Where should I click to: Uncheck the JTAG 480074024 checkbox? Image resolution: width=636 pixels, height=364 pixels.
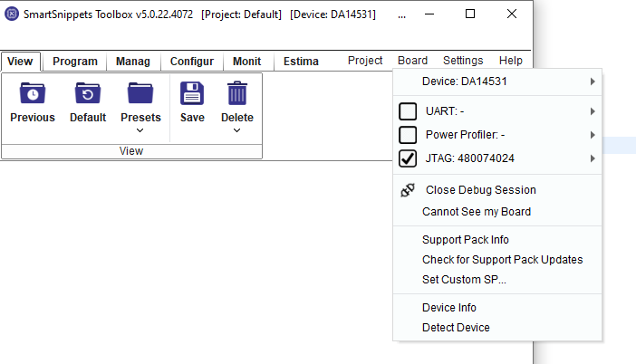[x=408, y=158]
